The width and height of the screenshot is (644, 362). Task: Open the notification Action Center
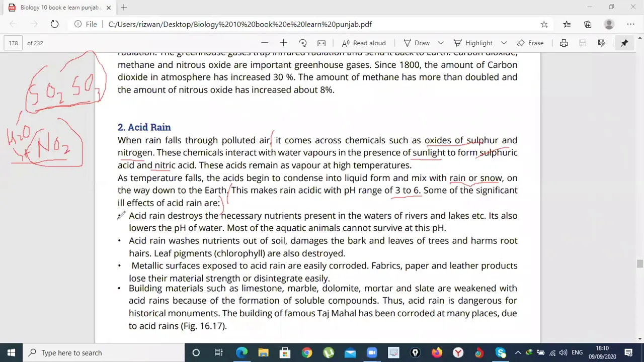[628, 353]
